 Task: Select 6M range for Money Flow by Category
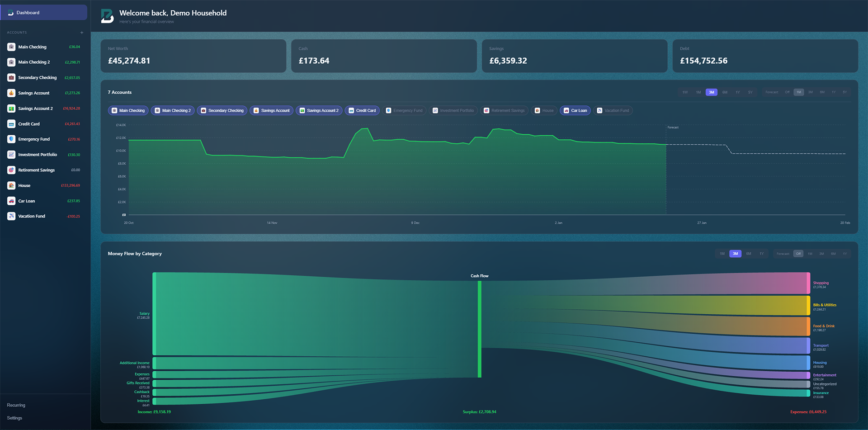point(748,254)
